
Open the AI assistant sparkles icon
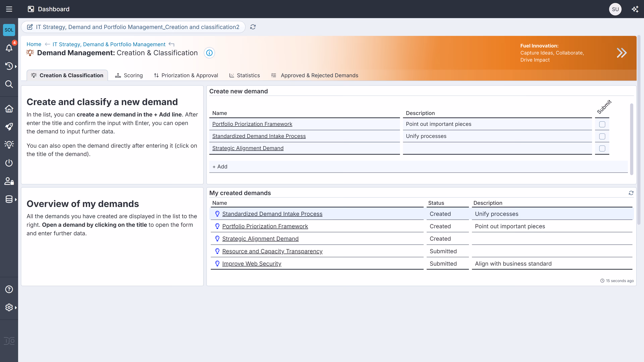click(x=635, y=9)
